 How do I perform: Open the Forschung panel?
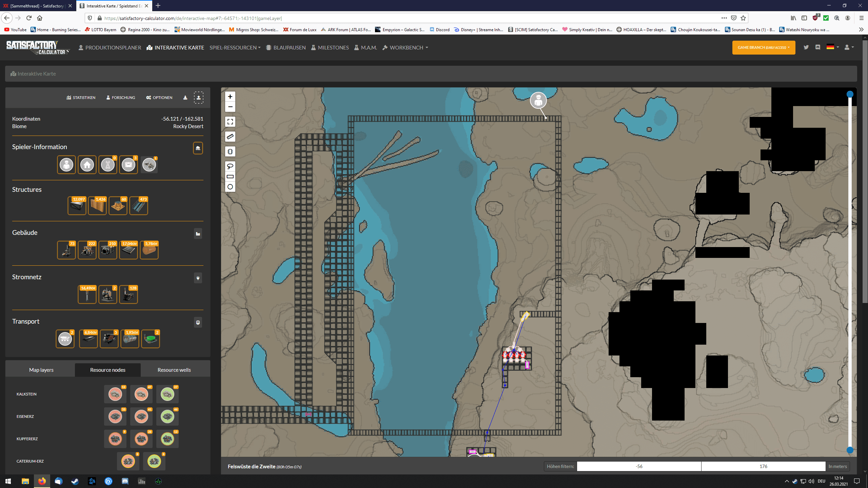(121, 98)
